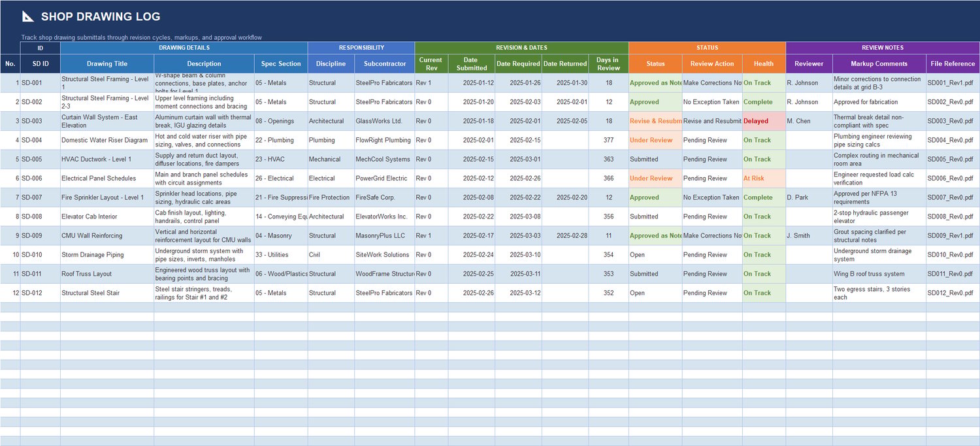Image resolution: width=980 pixels, height=446 pixels.
Task: Click the Subcontractor column header
Action: pyautogui.click(x=385, y=63)
